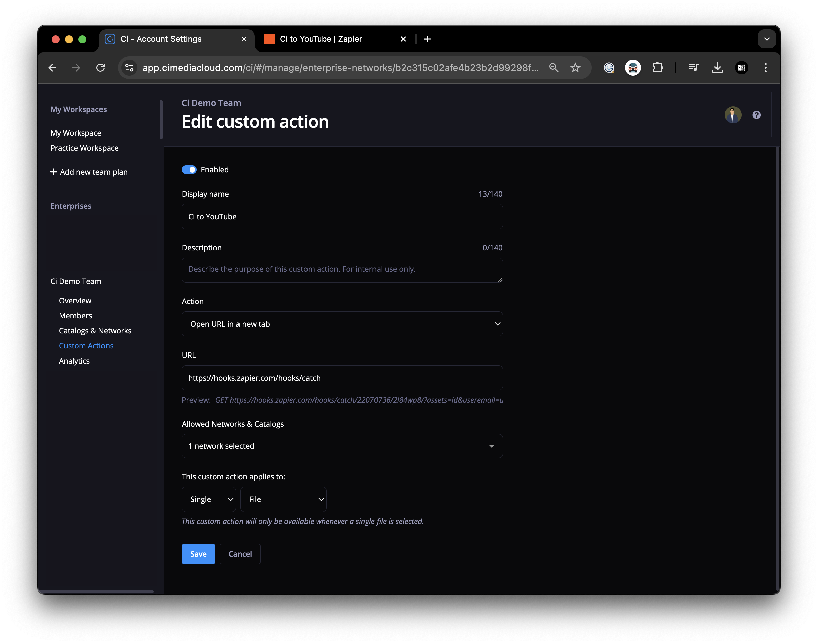Screen dimensions: 818x644
Task: Click the Save button
Action: 198,554
